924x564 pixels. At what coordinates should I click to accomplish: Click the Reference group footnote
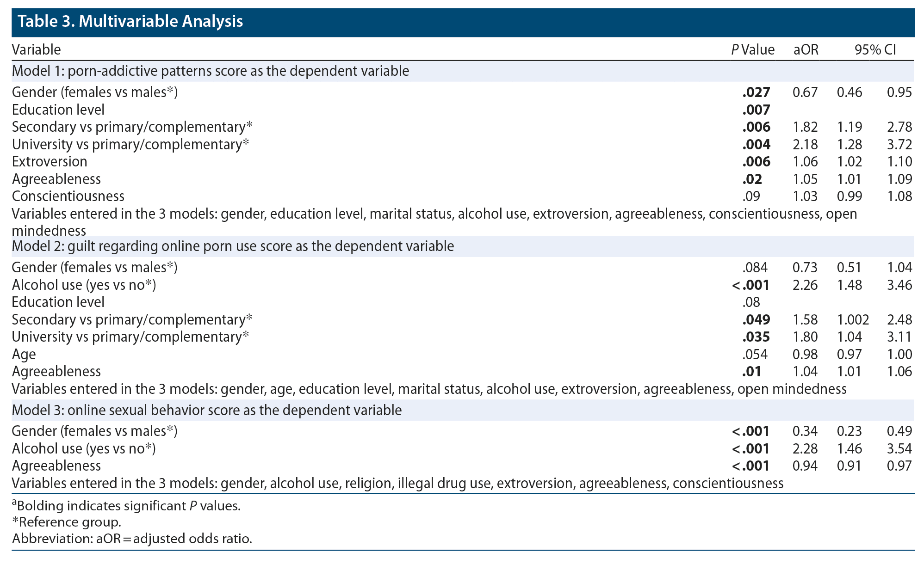[x=67, y=522]
